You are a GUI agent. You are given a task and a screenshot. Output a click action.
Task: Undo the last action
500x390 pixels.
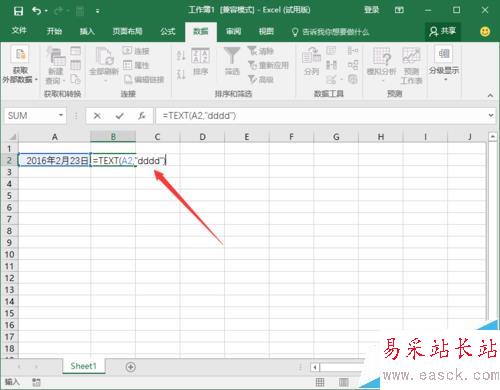[x=36, y=11]
